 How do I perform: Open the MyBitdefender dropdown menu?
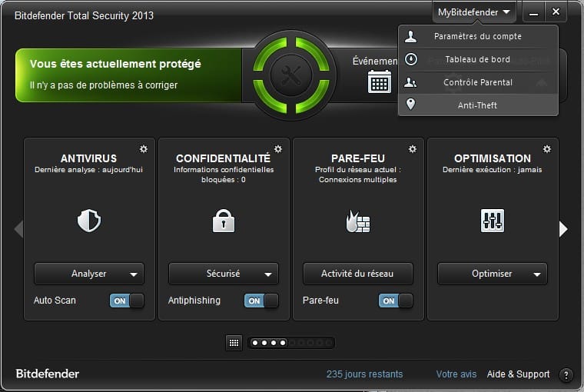474,12
